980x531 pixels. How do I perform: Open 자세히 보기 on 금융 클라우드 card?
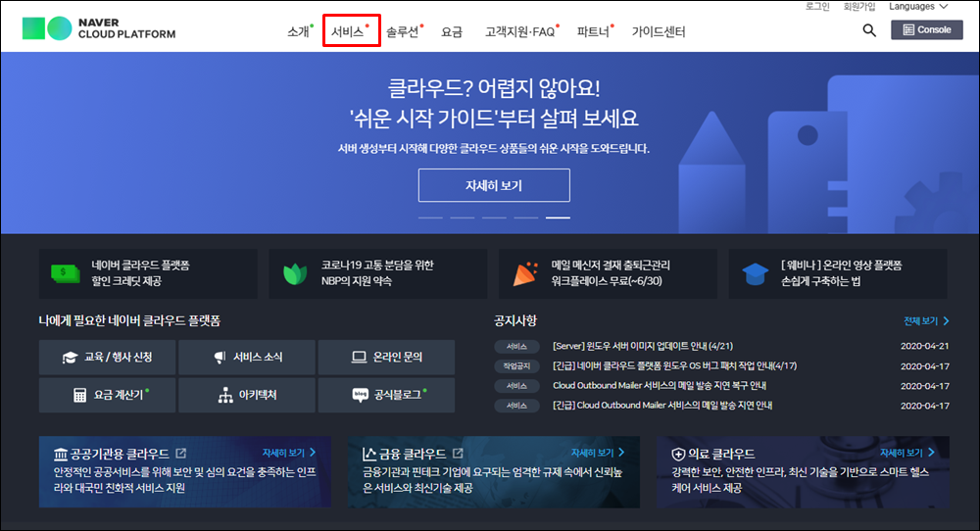click(598, 453)
